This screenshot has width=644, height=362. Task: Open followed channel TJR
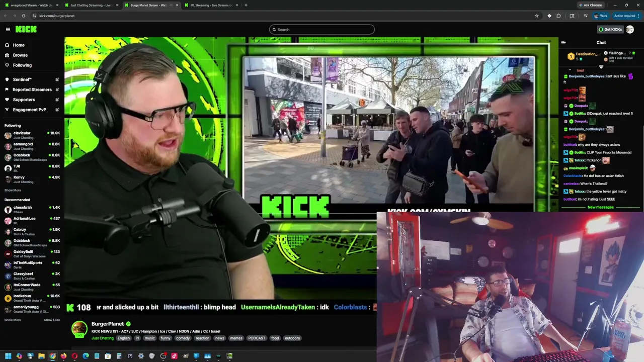point(32,168)
